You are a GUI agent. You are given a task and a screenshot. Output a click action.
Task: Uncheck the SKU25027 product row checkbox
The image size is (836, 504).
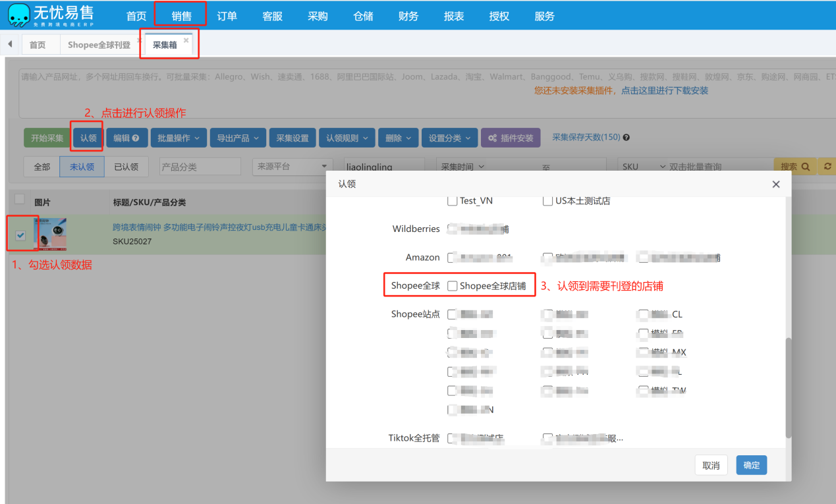tap(20, 235)
